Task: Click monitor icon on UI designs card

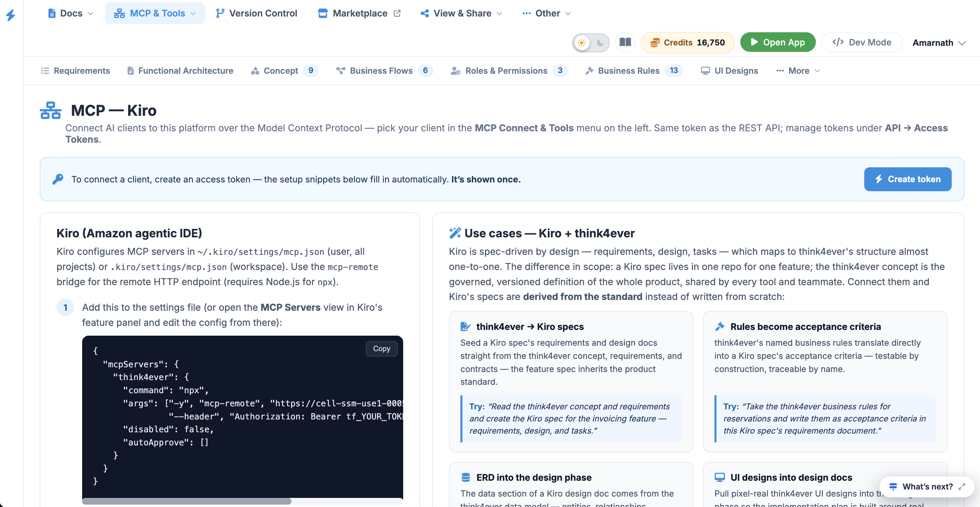Action: tap(720, 477)
